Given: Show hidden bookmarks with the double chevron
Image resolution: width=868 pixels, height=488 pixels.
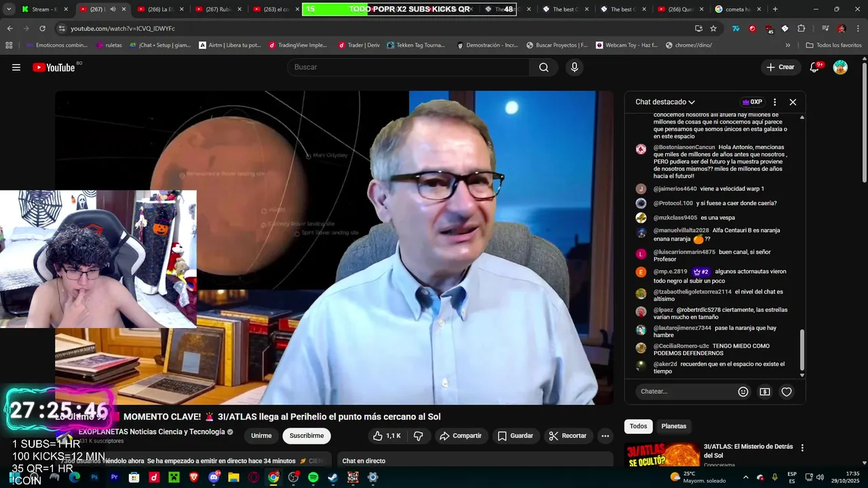Looking at the screenshot, I should (x=787, y=45).
